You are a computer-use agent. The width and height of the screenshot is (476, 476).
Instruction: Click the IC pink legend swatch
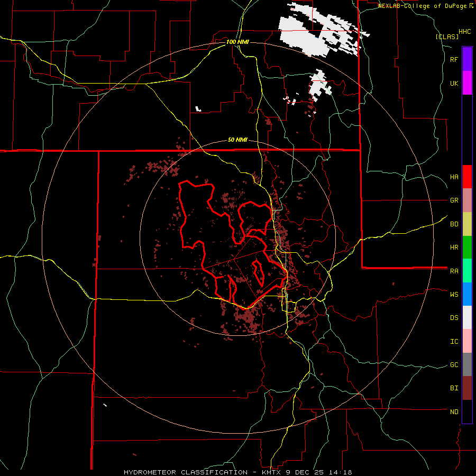467,341
